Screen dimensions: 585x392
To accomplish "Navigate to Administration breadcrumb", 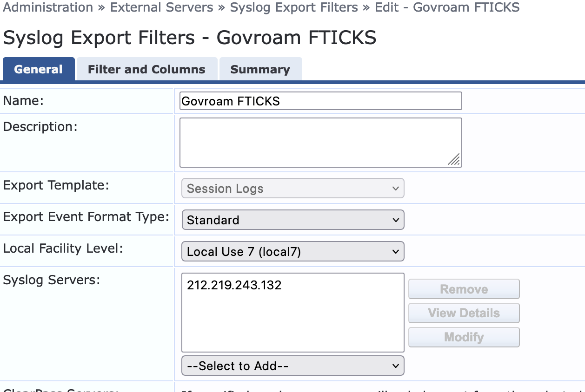I will point(48,7).
